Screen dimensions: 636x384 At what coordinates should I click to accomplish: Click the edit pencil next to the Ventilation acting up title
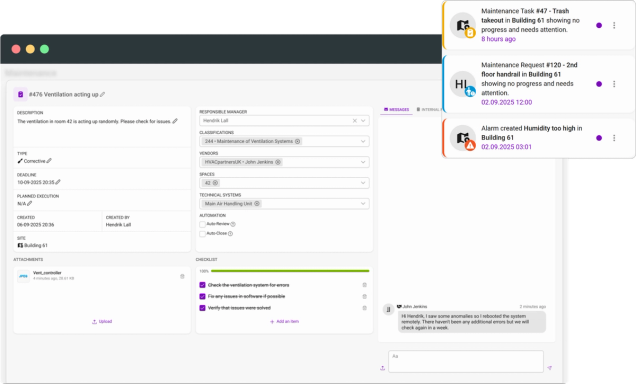point(103,94)
